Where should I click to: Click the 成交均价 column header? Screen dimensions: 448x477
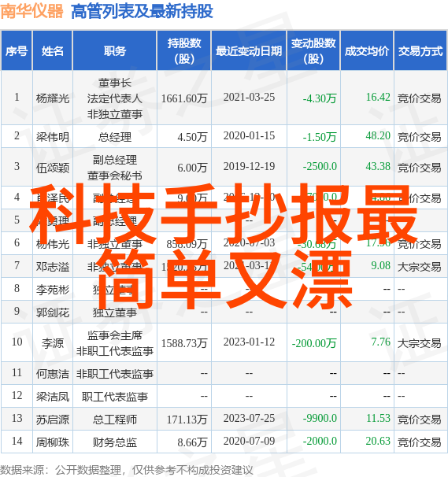[367, 51]
